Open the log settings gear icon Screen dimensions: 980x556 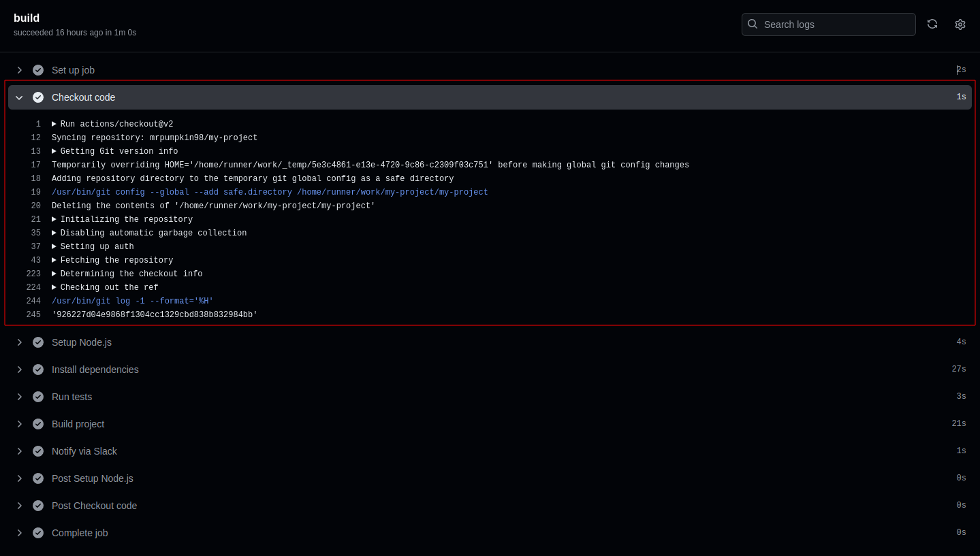960,24
